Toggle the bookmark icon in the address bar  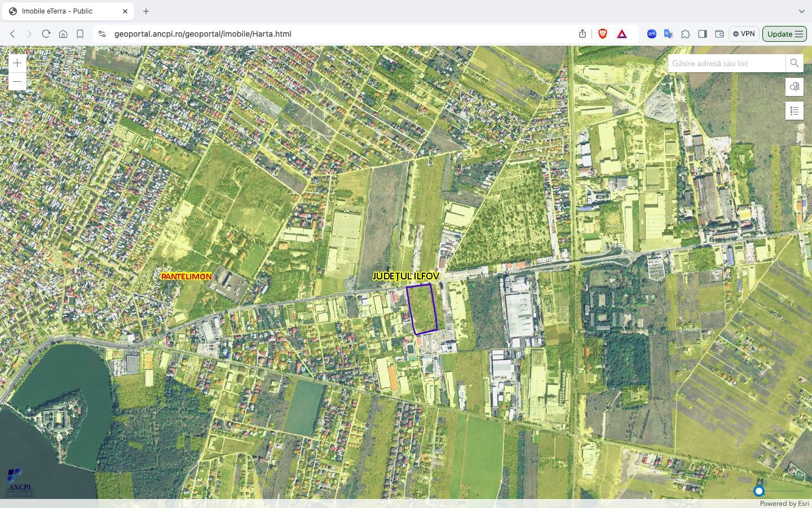coord(80,33)
